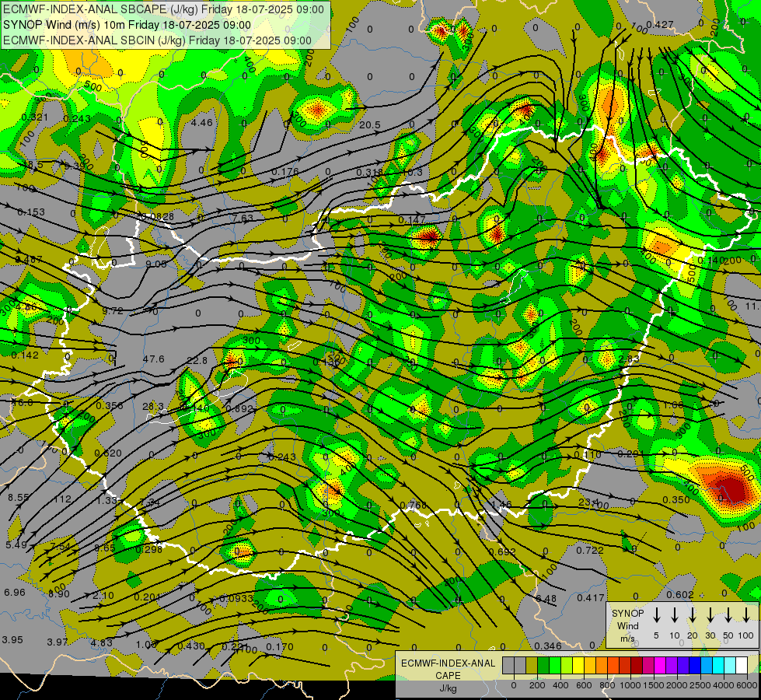761x700 pixels.
Task: Click the 0.147 value on the map
Action: coord(411,219)
